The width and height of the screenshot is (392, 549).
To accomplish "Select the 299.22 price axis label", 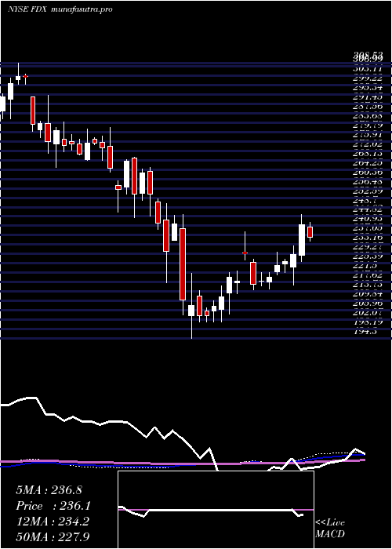I will click(x=368, y=78).
